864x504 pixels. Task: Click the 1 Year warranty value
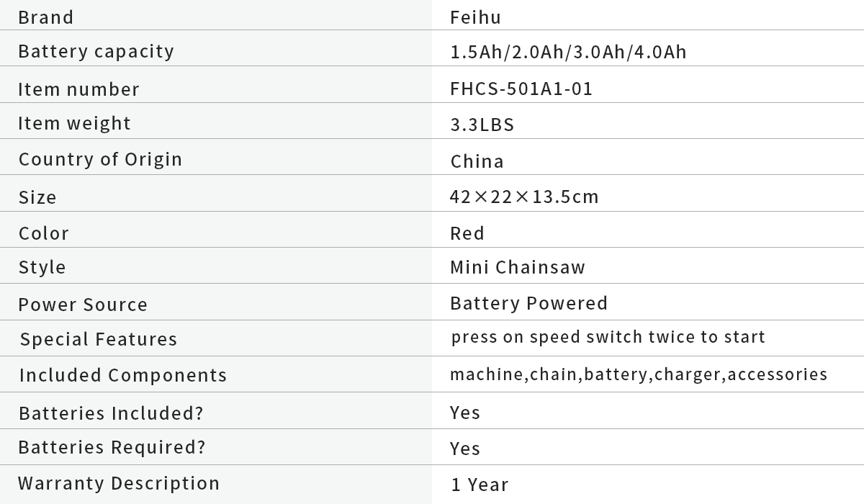pos(480,485)
